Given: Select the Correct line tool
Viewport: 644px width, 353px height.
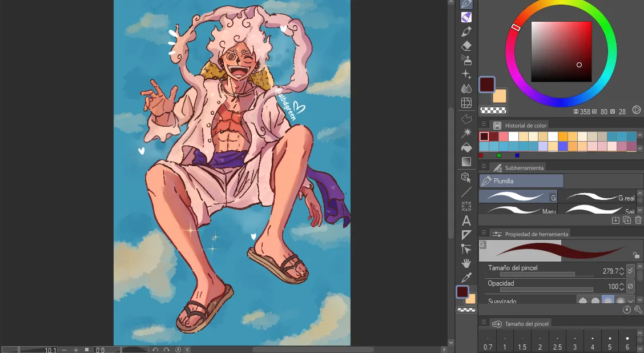Looking at the screenshot, I should tap(466, 249).
